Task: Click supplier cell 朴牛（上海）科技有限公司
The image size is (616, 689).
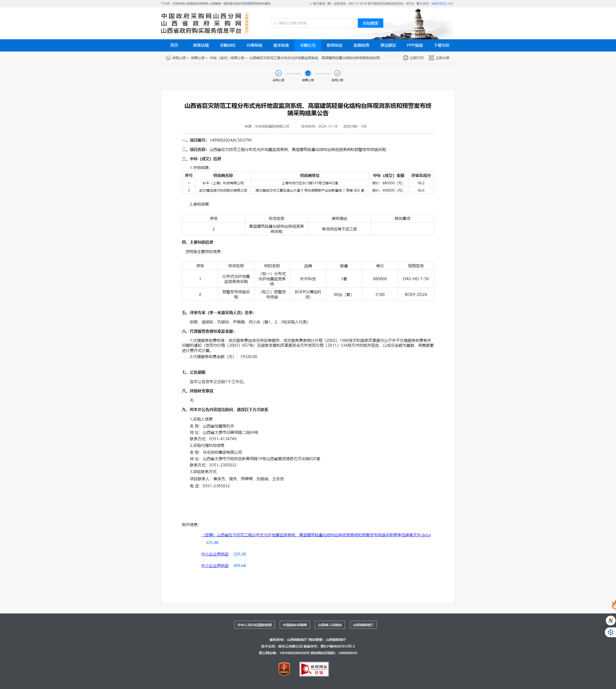Action: (223, 183)
